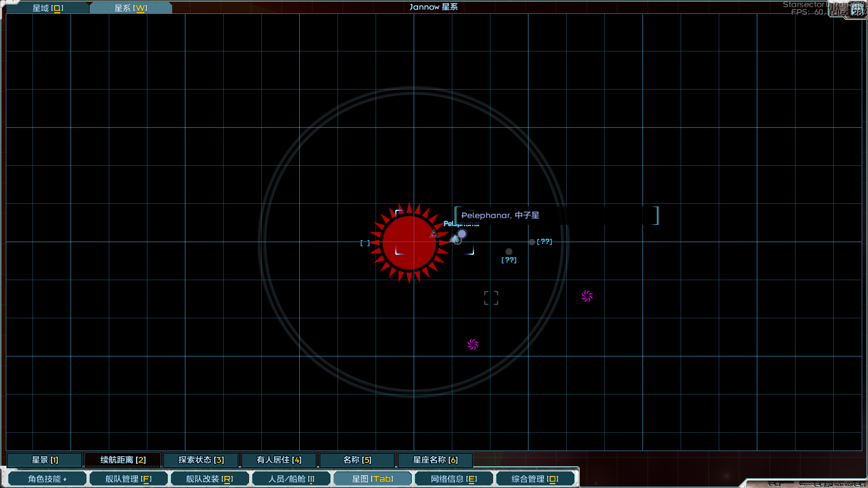The image size is (868, 488).
Task: Click the gray bracket target reticle
Action: (491, 298)
